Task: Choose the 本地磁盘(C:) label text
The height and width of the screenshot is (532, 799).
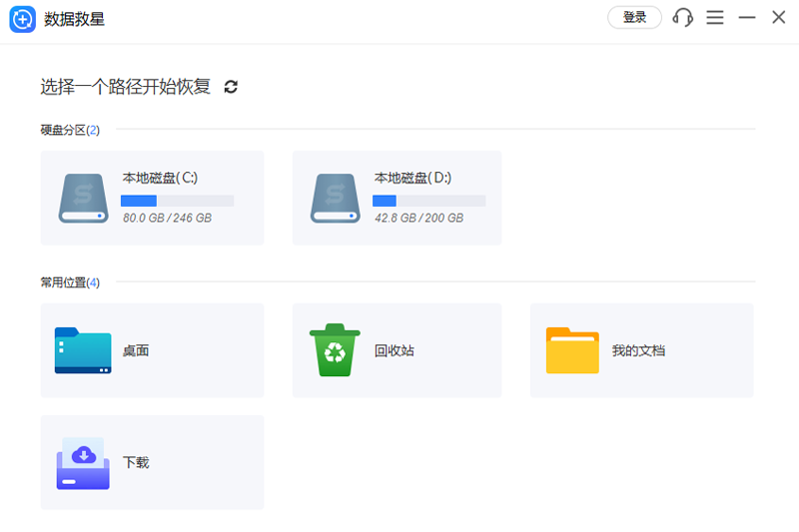Action: [x=160, y=178]
